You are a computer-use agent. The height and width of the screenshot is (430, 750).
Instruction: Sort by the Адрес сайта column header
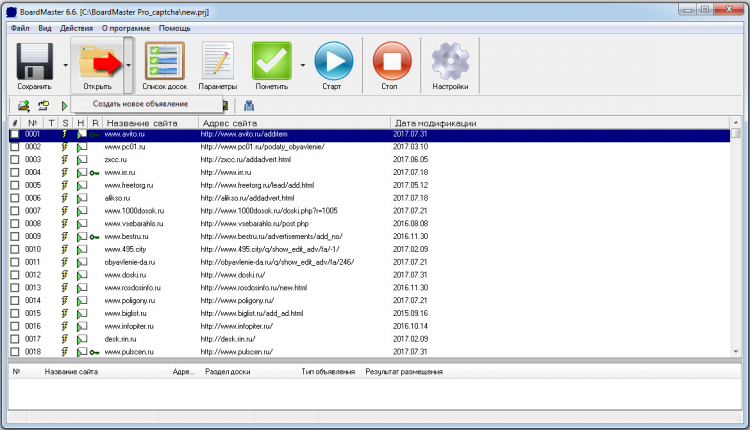[x=295, y=123]
